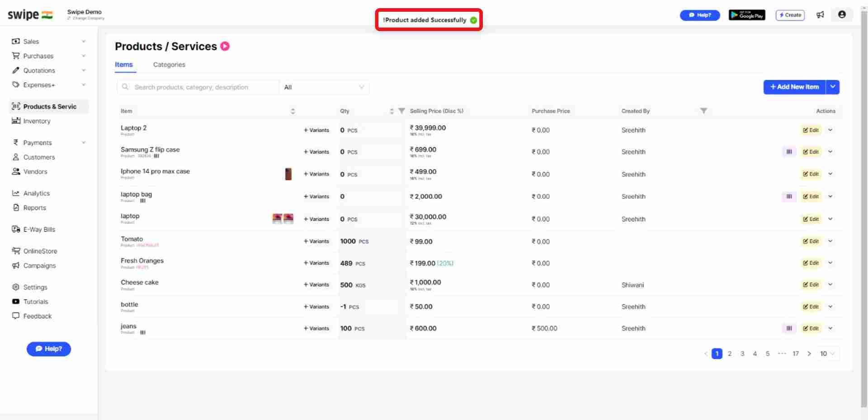Click the Swipe Demo change company link
Screen dimensions: 868x420
coord(86,18)
